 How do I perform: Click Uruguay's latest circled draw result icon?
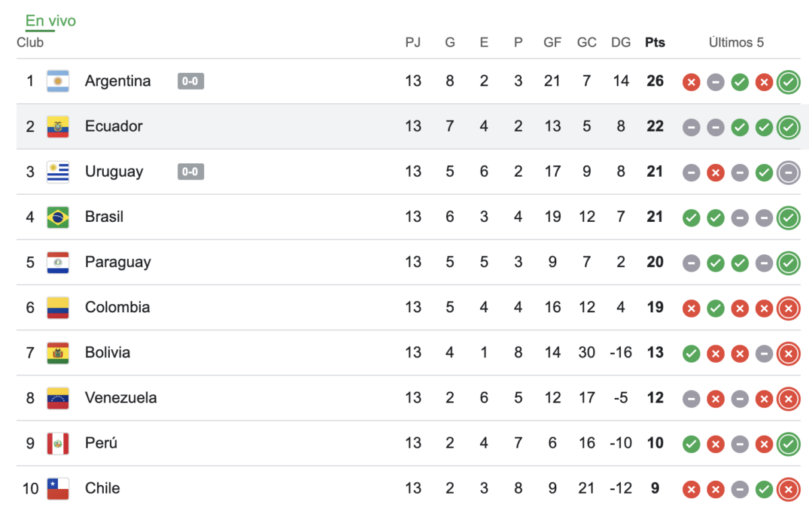click(x=788, y=173)
